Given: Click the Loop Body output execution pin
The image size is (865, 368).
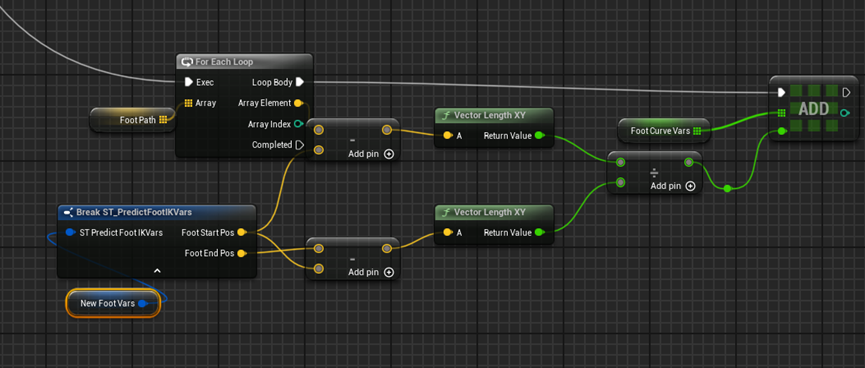Looking at the screenshot, I should tap(300, 82).
